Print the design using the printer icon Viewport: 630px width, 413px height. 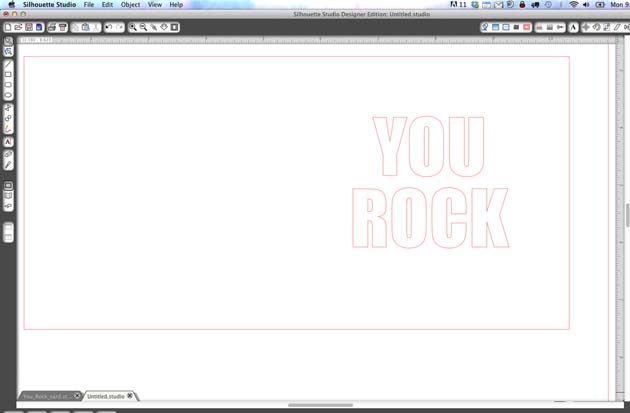point(52,27)
